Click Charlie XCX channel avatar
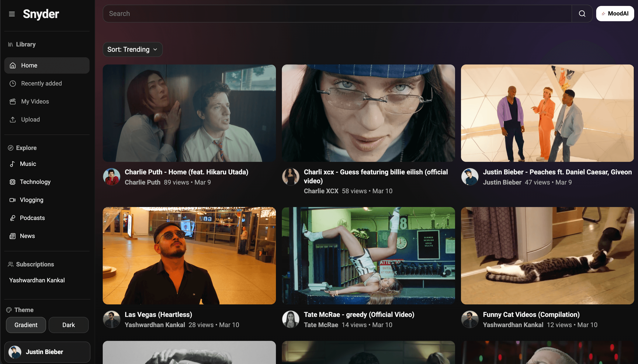The image size is (638, 364). pos(291,177)
